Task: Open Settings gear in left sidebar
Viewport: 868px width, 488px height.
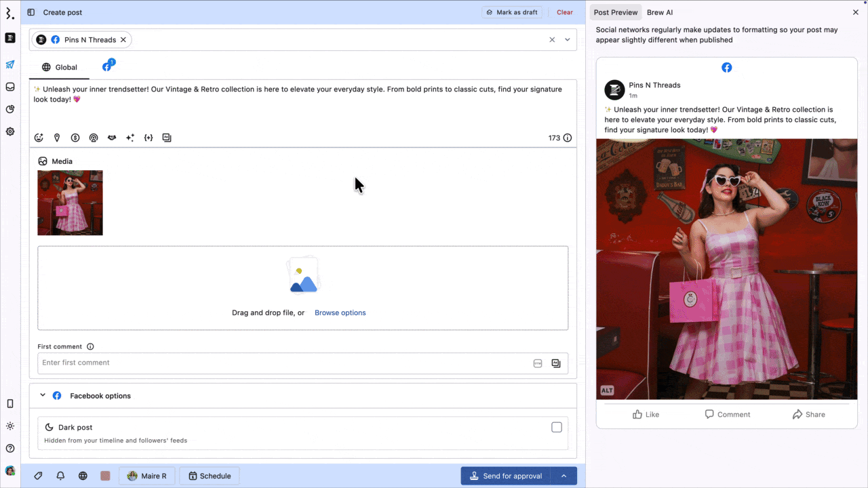Action: [10, 131]
